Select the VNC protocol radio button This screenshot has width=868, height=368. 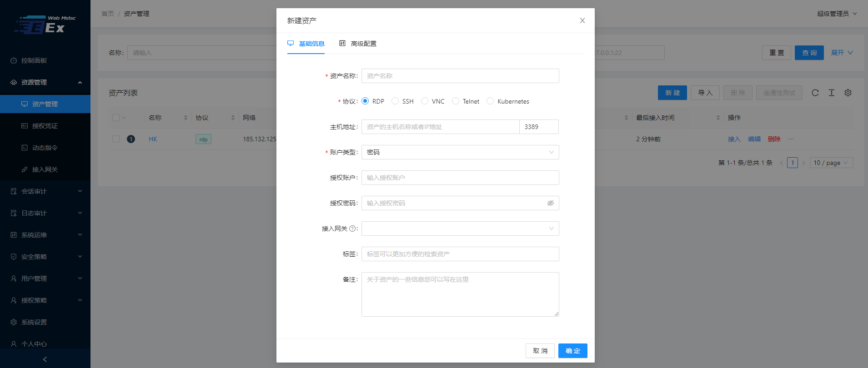[425, 101]
